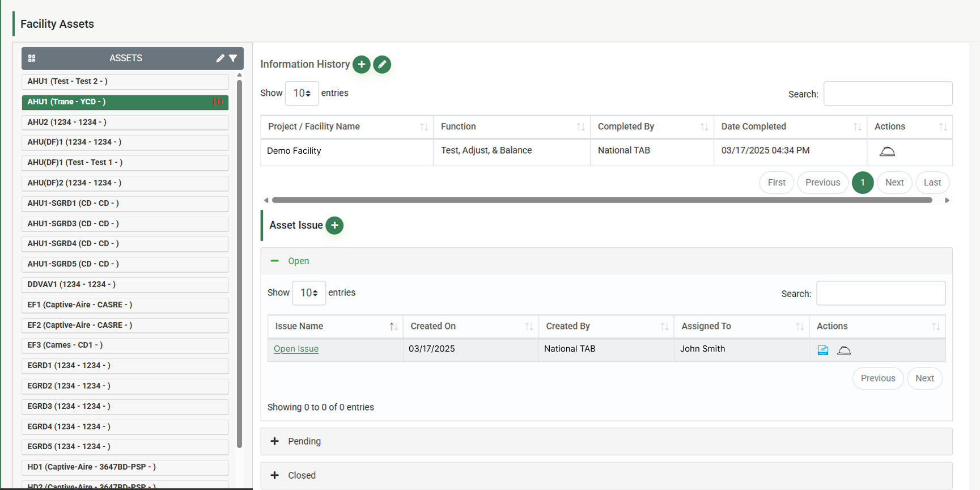980x490 pixels.
Task: Click the green edit pencil beside Information History
Action: 382,64
